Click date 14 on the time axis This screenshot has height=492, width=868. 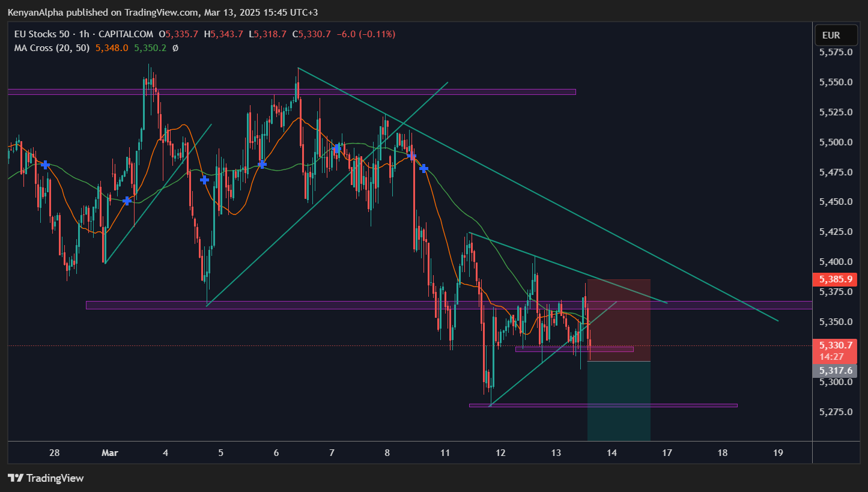click(x=612, y=453)
